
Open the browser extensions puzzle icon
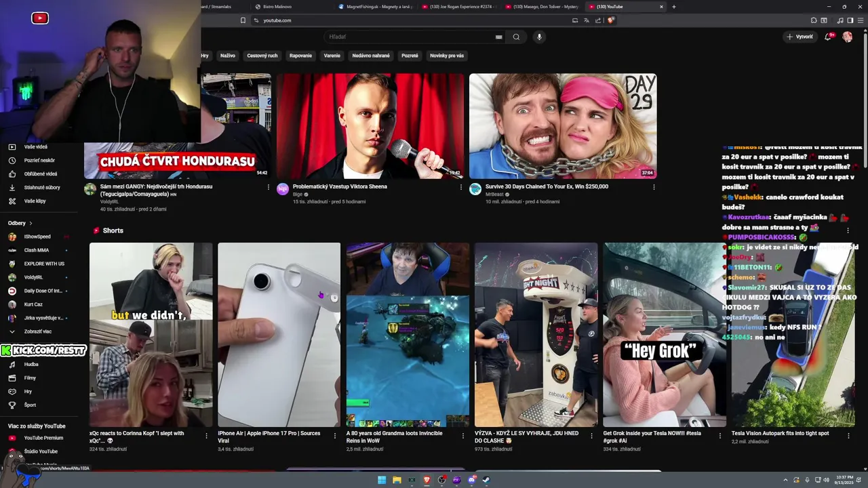pyautogui.click(x=814, y=20)
